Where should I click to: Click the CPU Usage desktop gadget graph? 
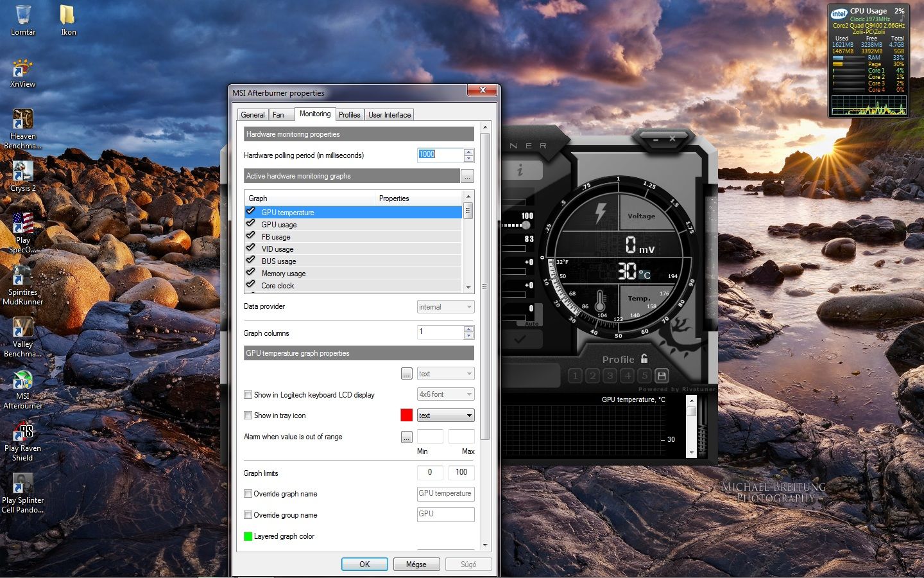coord(869,105)
